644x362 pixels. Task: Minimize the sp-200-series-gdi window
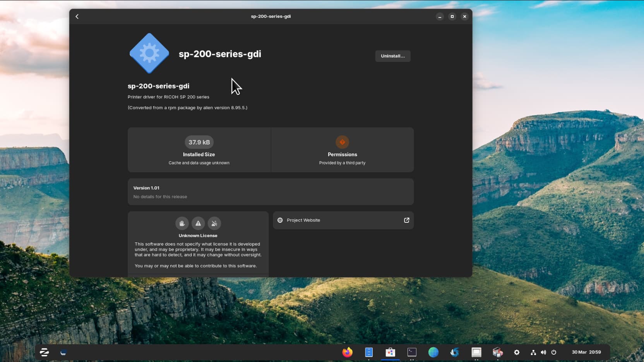tap(440, 16)
